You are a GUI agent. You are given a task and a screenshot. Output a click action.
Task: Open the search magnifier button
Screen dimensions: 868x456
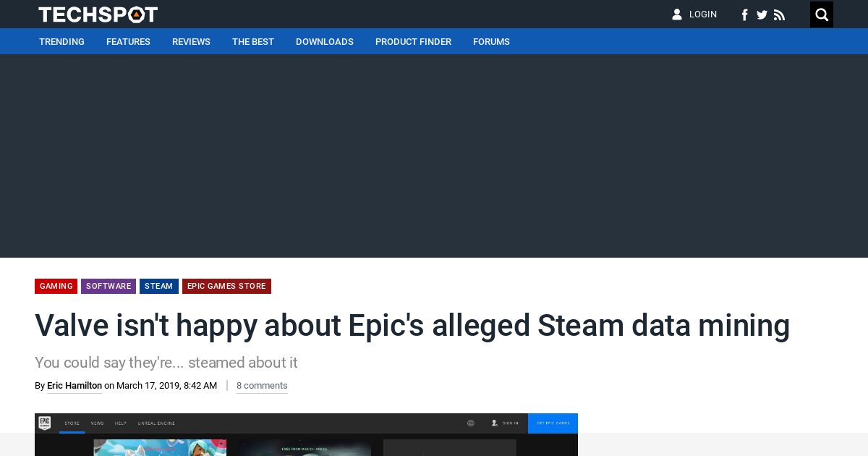pos(822,14)
